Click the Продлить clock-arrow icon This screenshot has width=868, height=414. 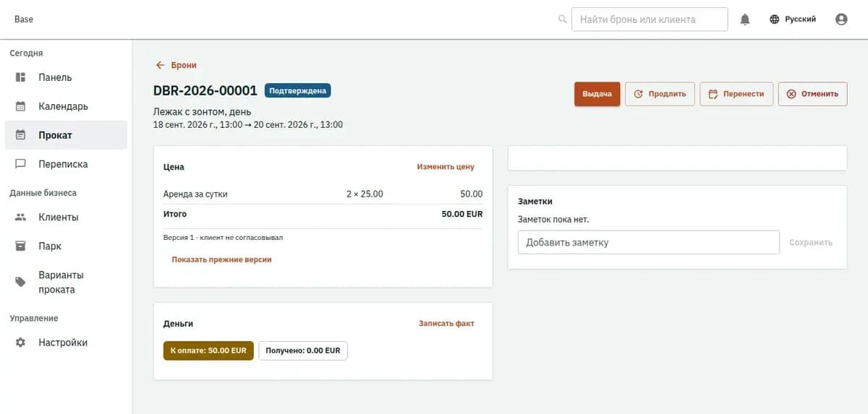639,94
